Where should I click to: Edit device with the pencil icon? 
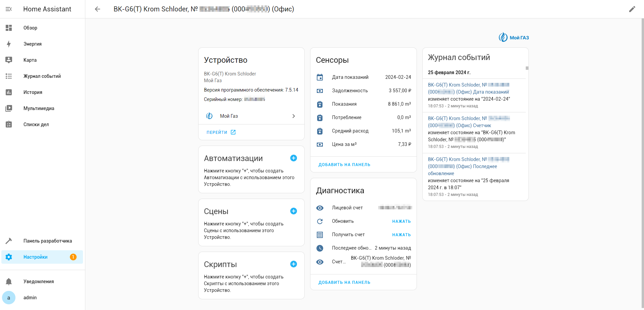pyautogui.click(x=632, y=9)
